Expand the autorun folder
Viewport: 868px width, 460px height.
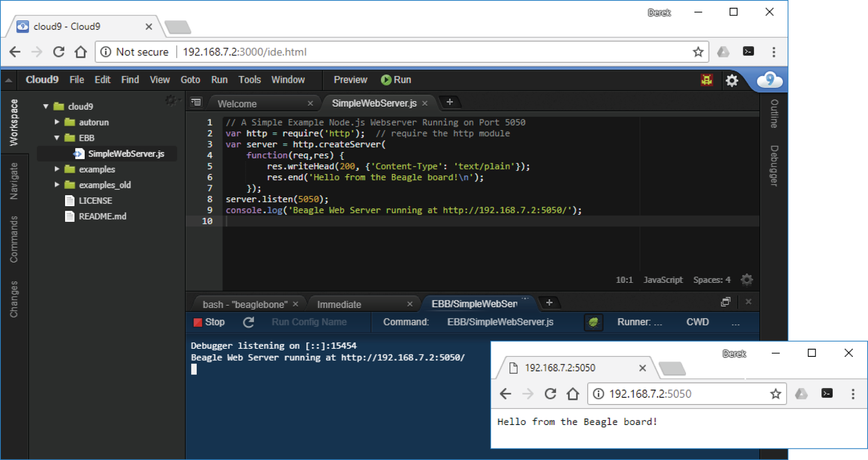(x=57, y=122)
